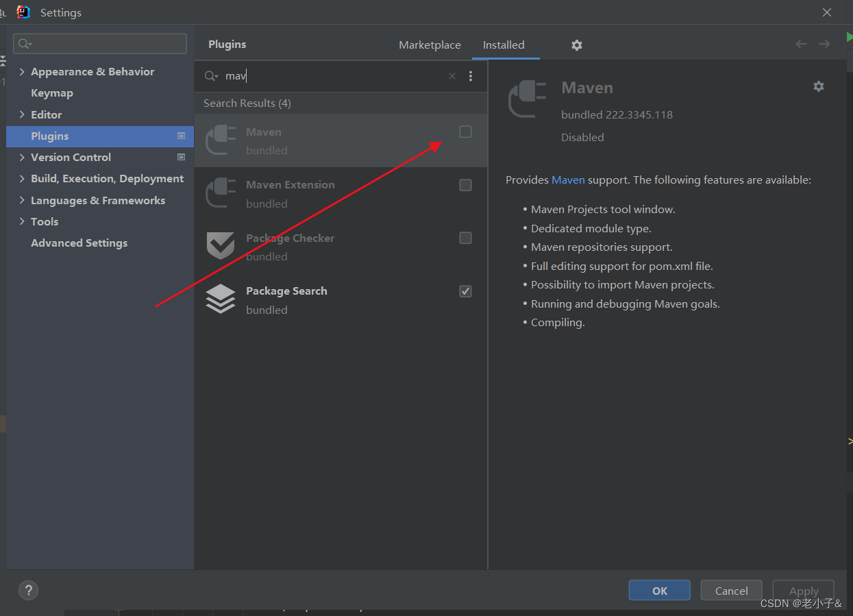The width and height of the screenshot is (853, 616).
Task: Expand the Languages & Frameworks section
Action: (x=21, y=200)
